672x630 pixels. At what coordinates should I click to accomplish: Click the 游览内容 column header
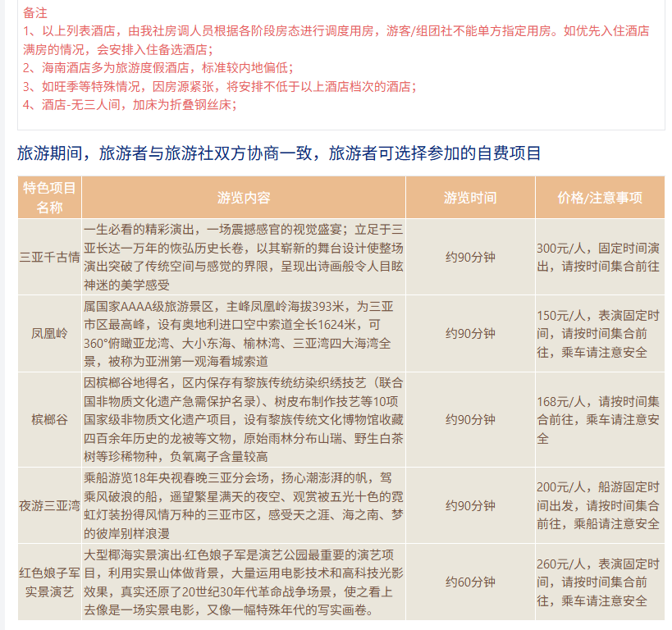click(x=244, y=198)
